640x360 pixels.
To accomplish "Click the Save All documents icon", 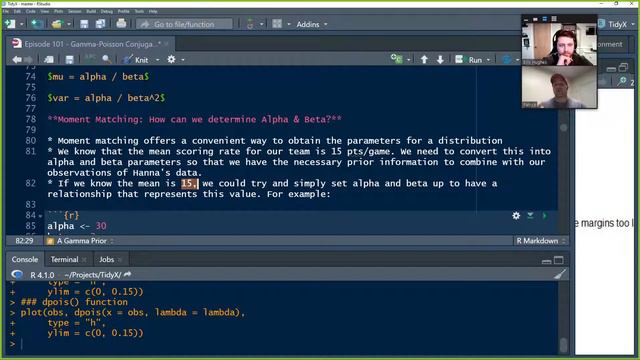I will [x=100, y=24].
